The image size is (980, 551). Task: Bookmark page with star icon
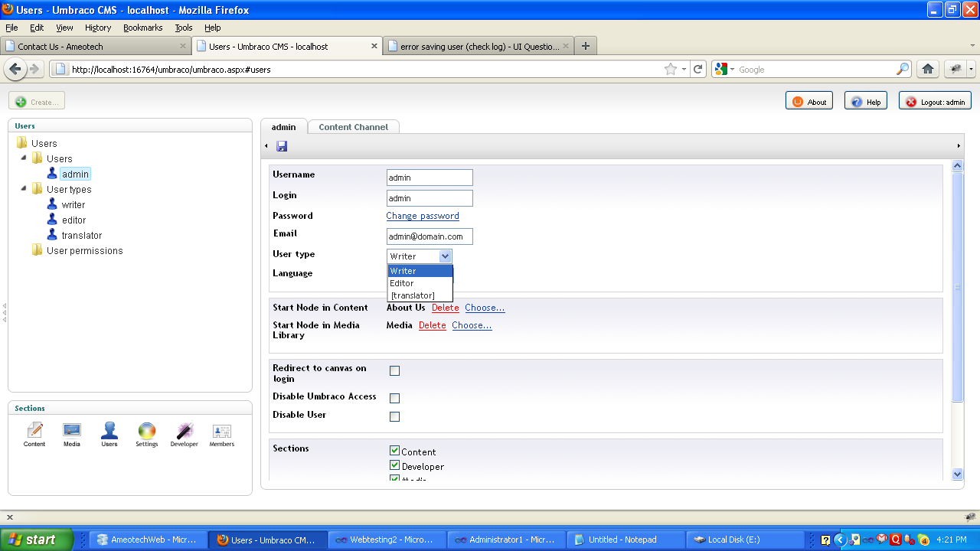[671, 69]
